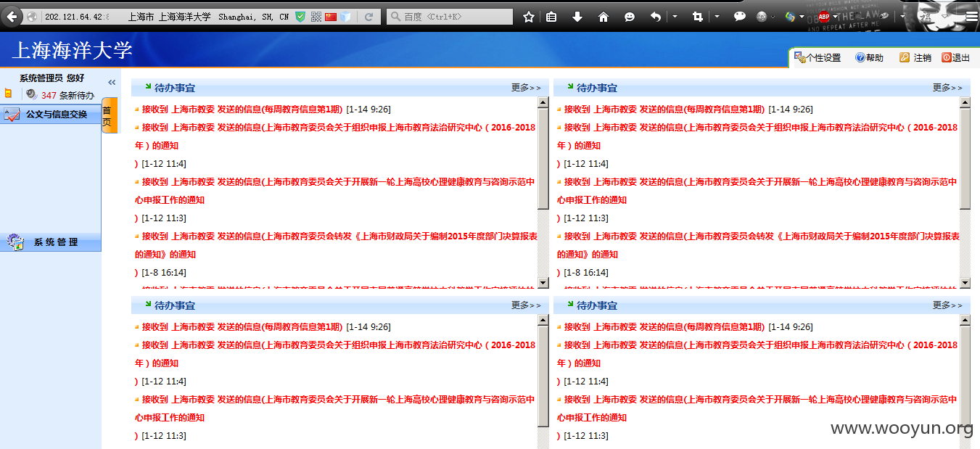
Task: Open 2015年度部门决算报表 notice in top-left panel
Action: click(x=335, y=245)
